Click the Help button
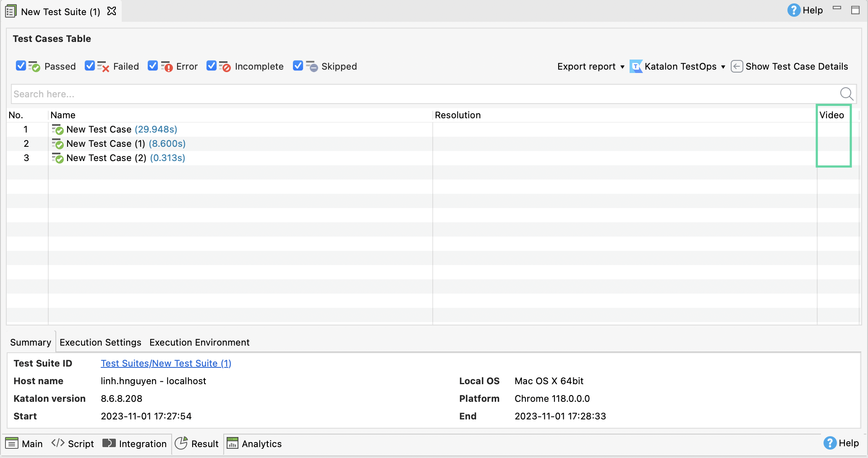 click(x=805, y=10)
